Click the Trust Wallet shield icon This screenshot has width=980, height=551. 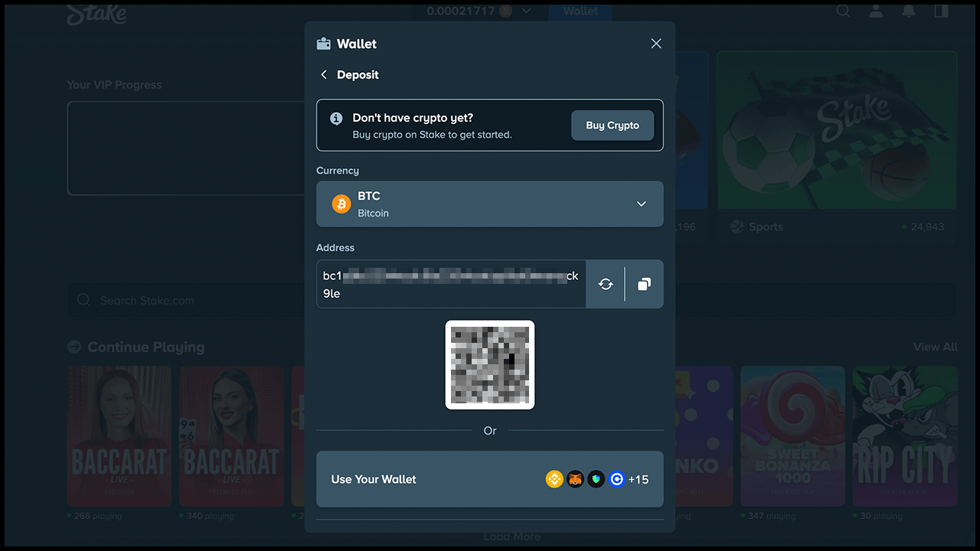coord(596,479)
